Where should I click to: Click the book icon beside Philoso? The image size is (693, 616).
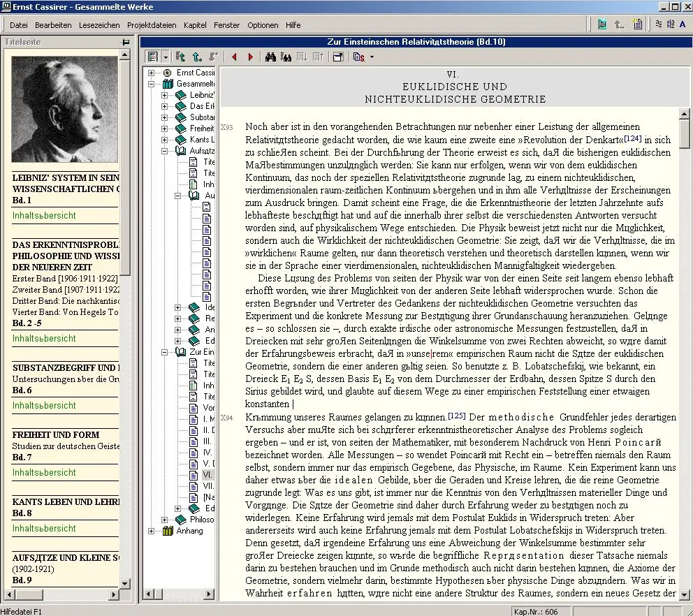coord(180,520)
